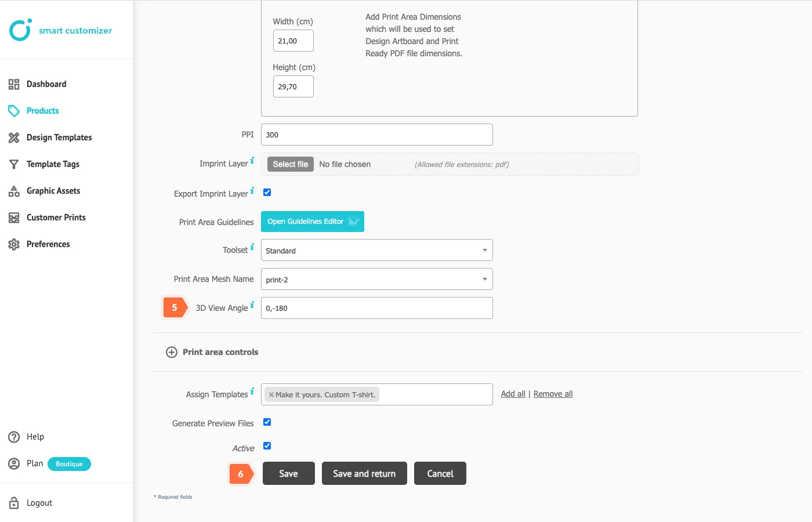The height and width of the screenshot is (522, 812).
Task: Click the plus circle icon for Print area controls
Action: click(172, 352)
